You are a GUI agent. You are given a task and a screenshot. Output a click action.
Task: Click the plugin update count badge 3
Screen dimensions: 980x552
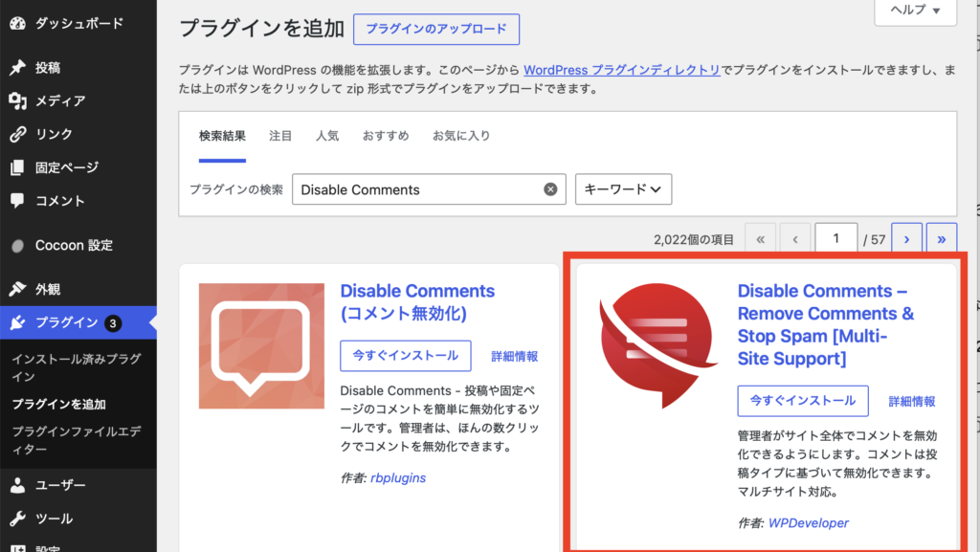(x=113, y=322)
